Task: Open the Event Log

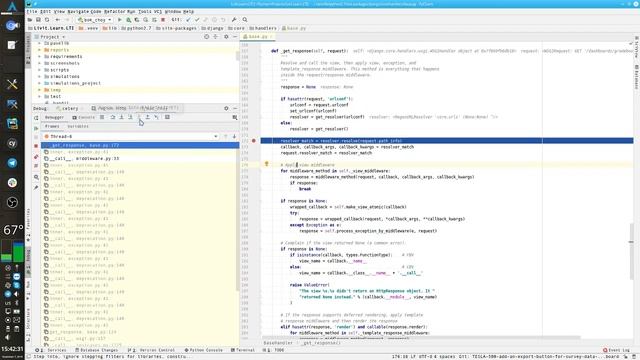Action: pyautogui.click(x=616, y=350)
